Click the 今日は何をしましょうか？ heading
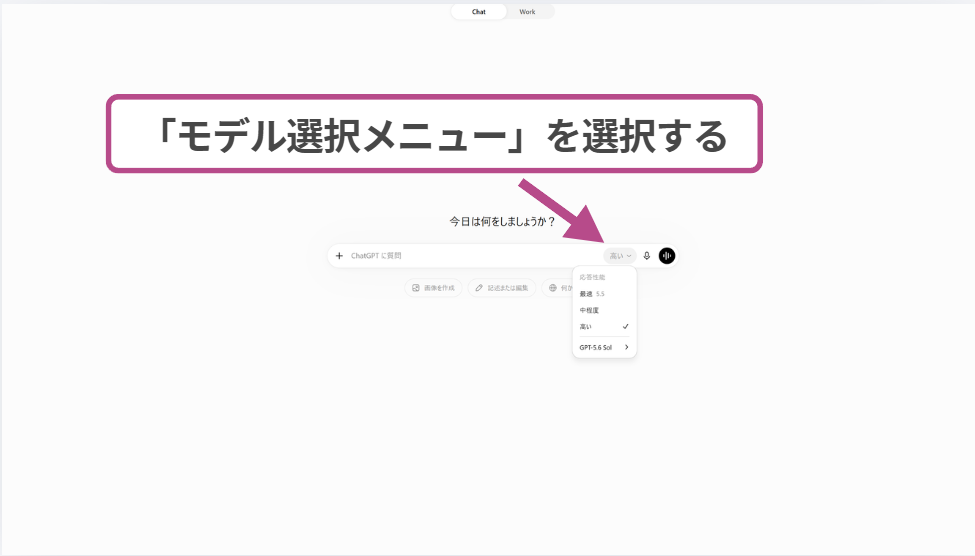 tap(502, 221)
